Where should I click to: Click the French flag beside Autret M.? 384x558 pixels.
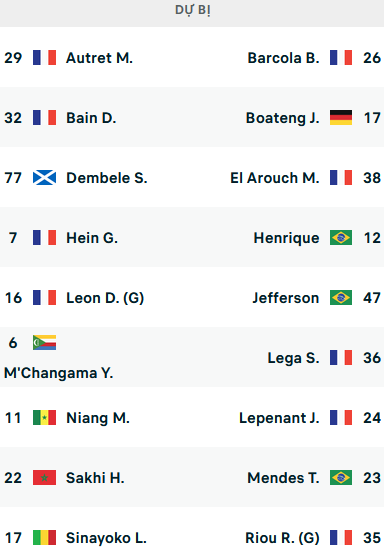pyautogui.click(x=44, y=58)
